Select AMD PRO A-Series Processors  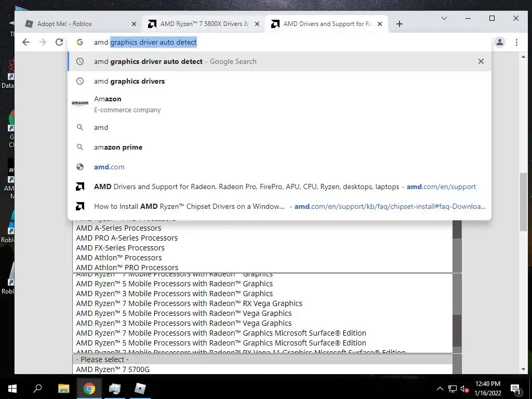coord(262,238)
